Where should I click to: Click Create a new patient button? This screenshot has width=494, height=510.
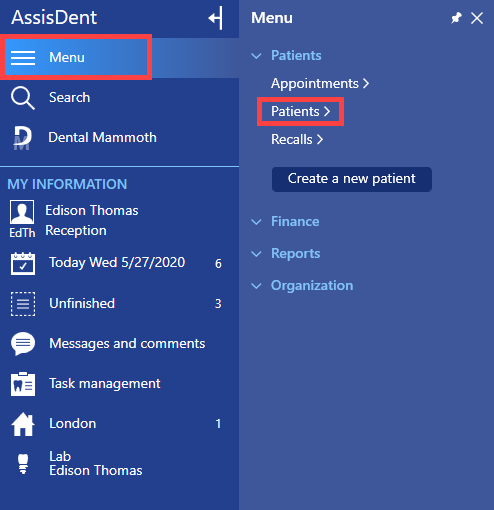click(352, 179)
